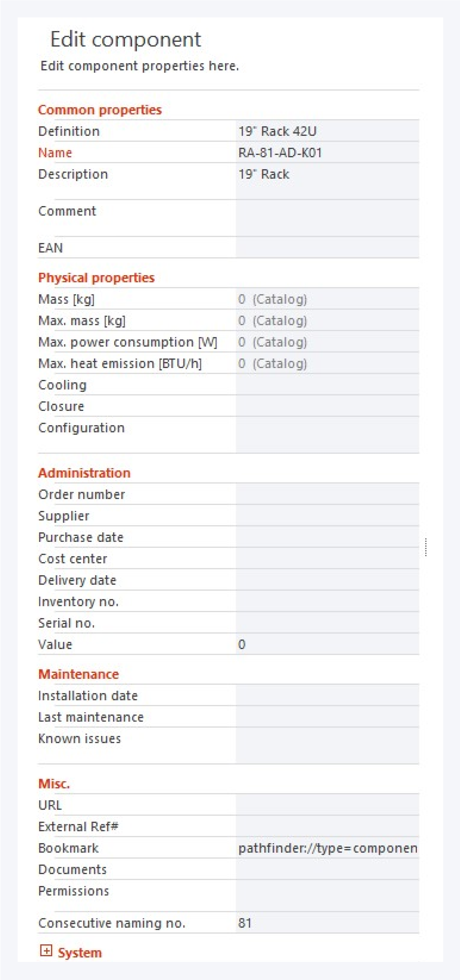Screen dimensions: 460x980
Task: Click the panel splitter dotted grip handle
Action: (x=426, y=547)
